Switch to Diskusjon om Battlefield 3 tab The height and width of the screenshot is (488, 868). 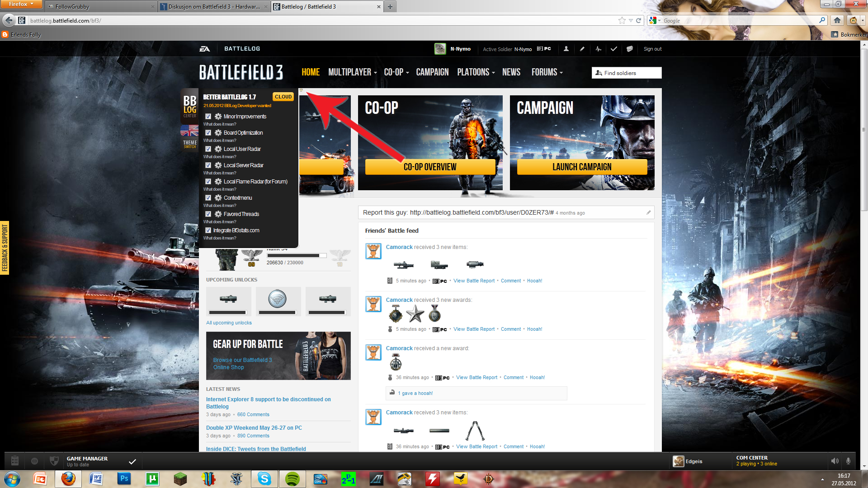[x=214, y=6]
